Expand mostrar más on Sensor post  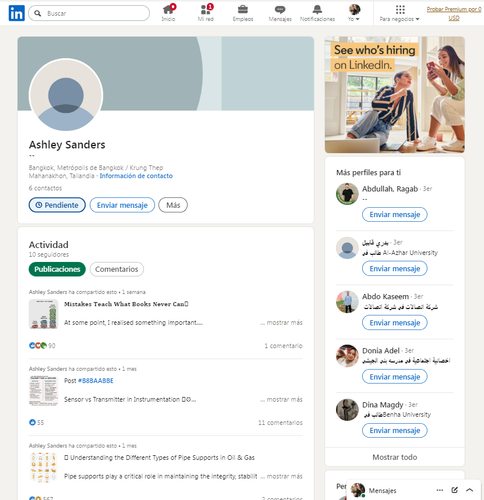coord(284,399)
